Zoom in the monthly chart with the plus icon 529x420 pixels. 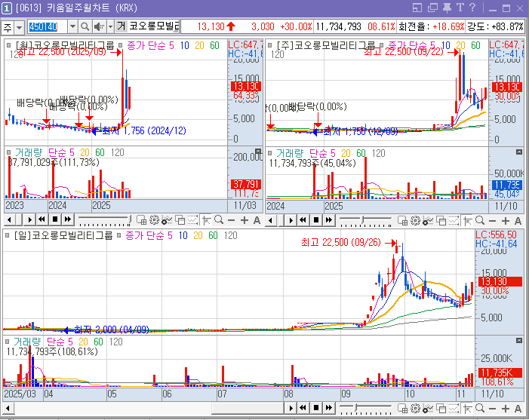pyautogui.click(x=245, y=220)
